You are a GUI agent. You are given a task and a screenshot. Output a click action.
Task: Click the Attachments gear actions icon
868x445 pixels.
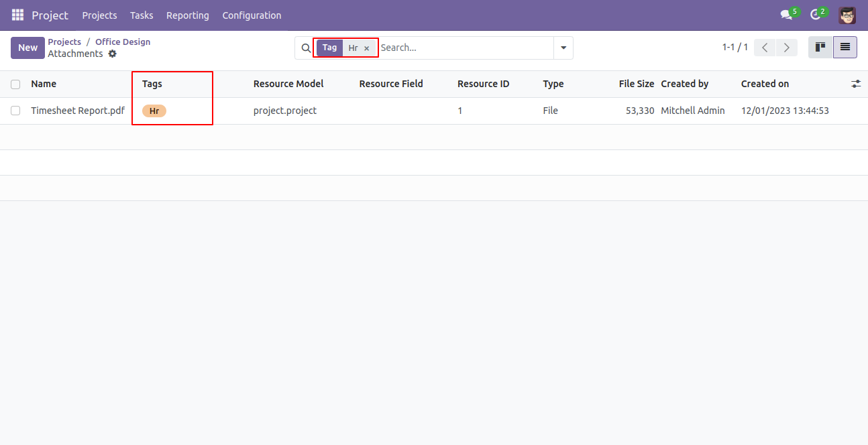tap(113, 54)
